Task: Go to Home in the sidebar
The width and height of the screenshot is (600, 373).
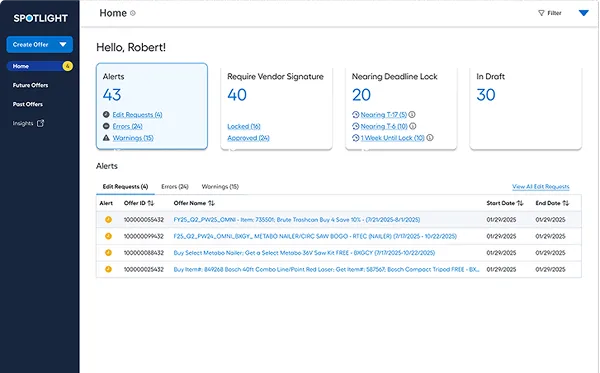Action: (x=39, y=66)
